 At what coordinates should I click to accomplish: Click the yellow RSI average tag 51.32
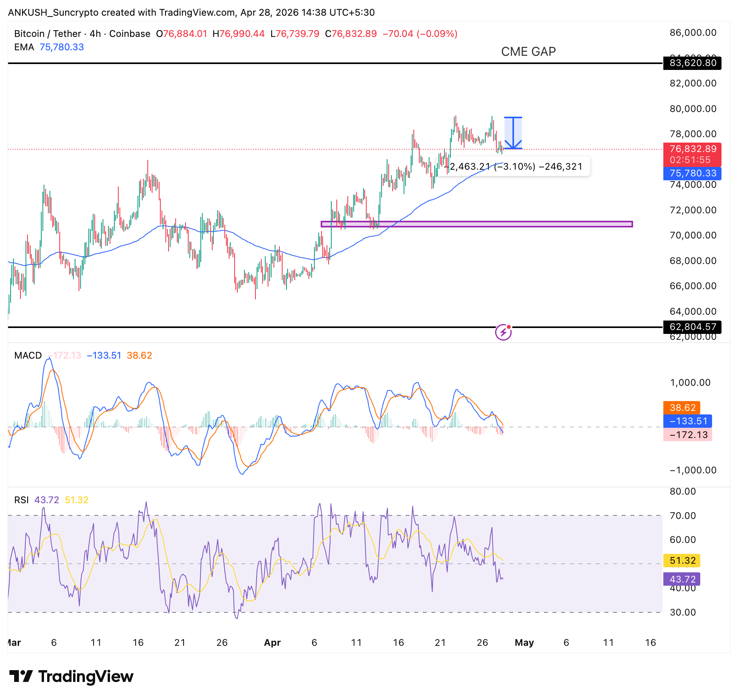click(682, 561)
